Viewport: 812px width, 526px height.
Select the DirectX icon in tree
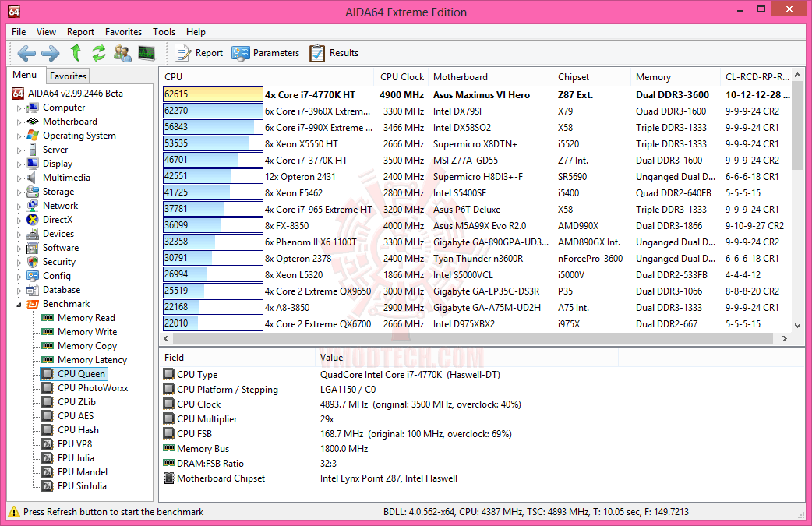pyautogui.click(x=33, y=220)
